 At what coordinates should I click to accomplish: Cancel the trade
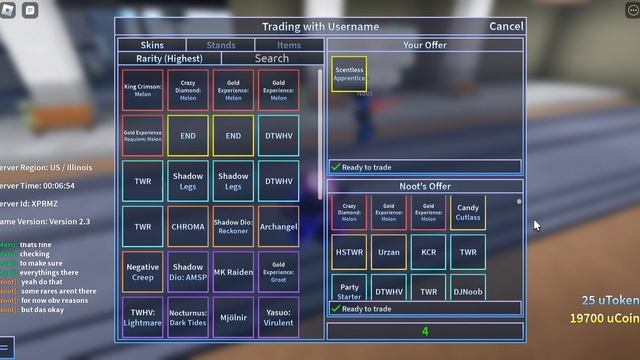pos(506,27)
